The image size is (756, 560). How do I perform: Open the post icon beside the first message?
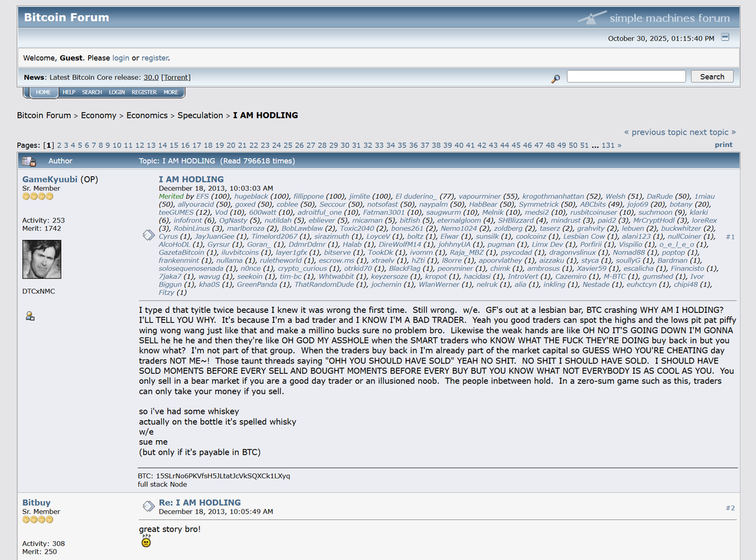click(148, 235)
